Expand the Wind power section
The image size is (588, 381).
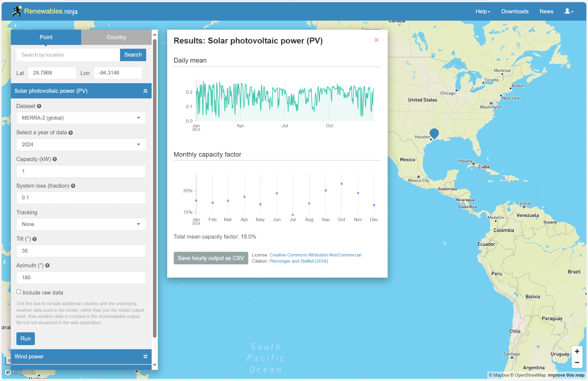(x=81, y=356)
